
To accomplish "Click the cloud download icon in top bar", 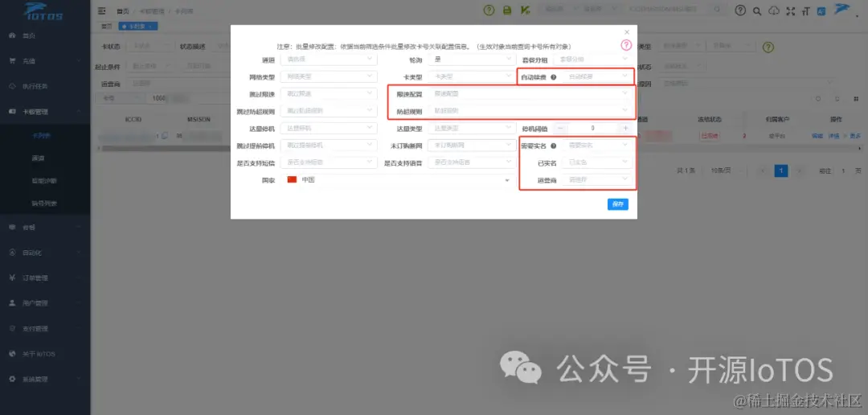I will (x=775, y=10).
